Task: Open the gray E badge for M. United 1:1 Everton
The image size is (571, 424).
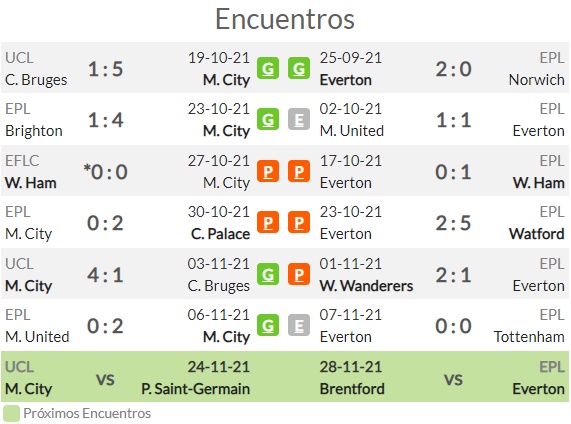Action: (299, 119)
